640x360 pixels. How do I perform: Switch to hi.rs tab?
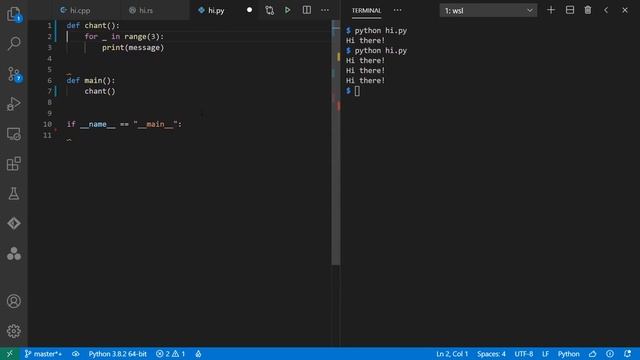click(141, 10)
